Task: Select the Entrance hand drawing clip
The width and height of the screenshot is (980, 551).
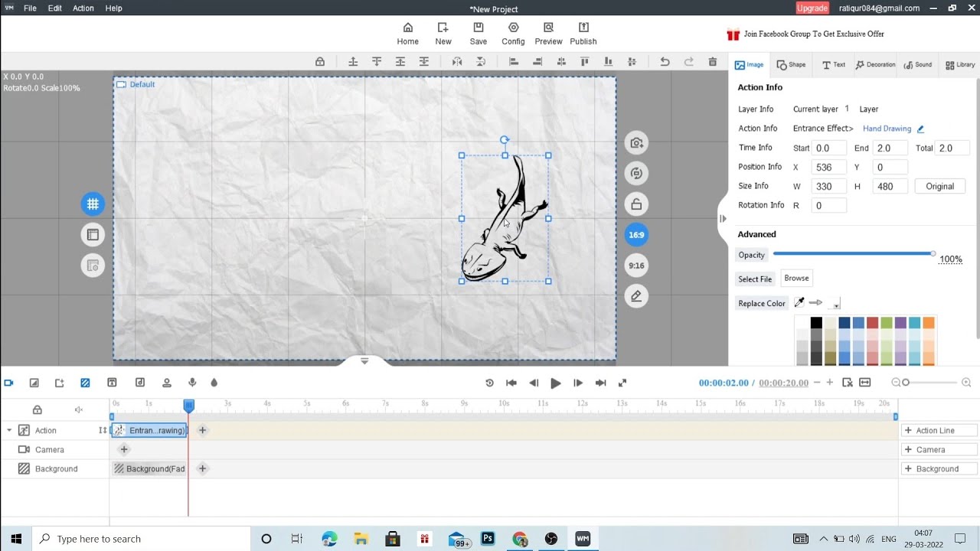Action: [x=149, y=430]
